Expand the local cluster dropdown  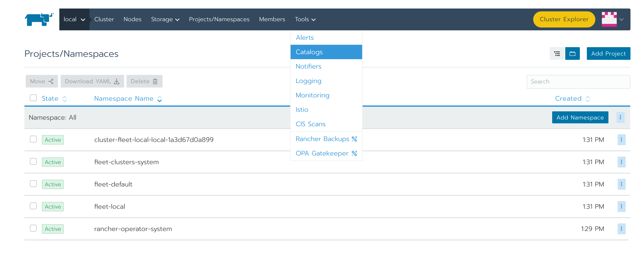coord(74,19)
